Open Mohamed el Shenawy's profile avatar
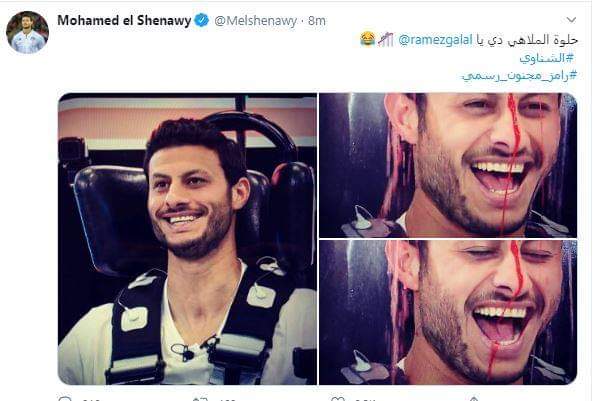Viewport: 595px width, 401px height. tap(27, 33)
